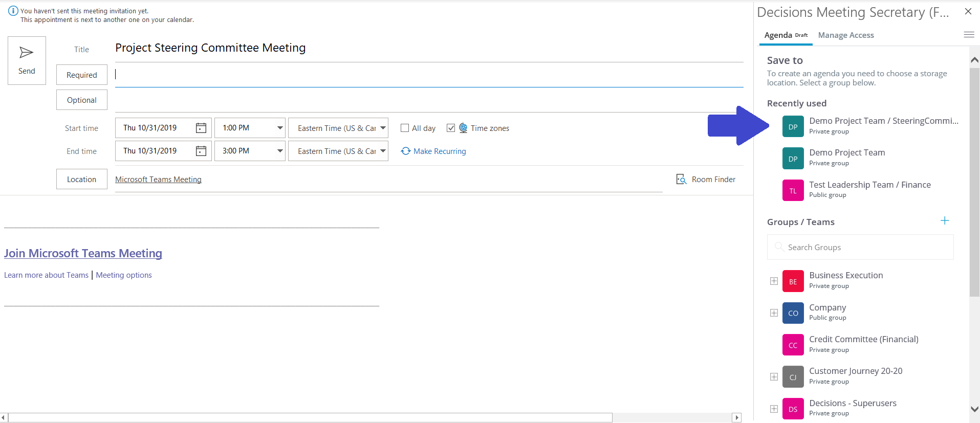
Task: Select the Credit Committee (Financial) group icon
Action: click(x=793, y=345)
